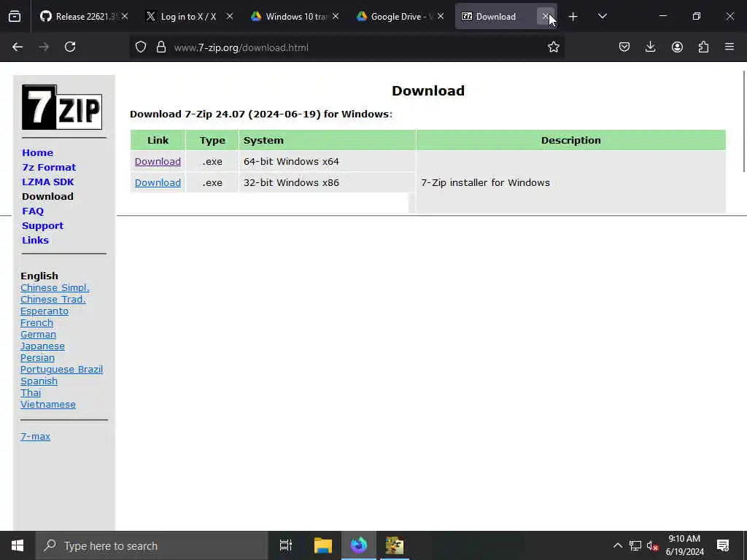This screenshot has width=747, height=560.
Task: Switch to the GitHub Release 22621 tab
Action: tap(85, 17)
